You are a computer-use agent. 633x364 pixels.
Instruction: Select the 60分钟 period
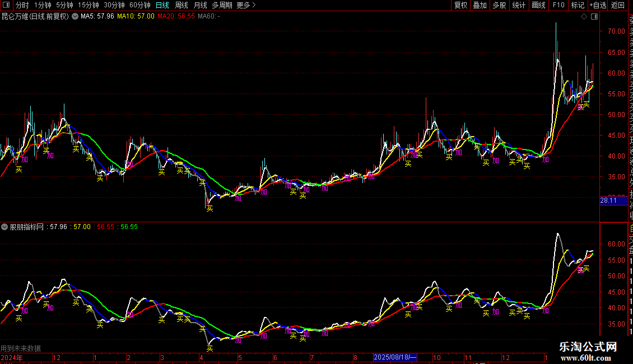click(140, 5)
